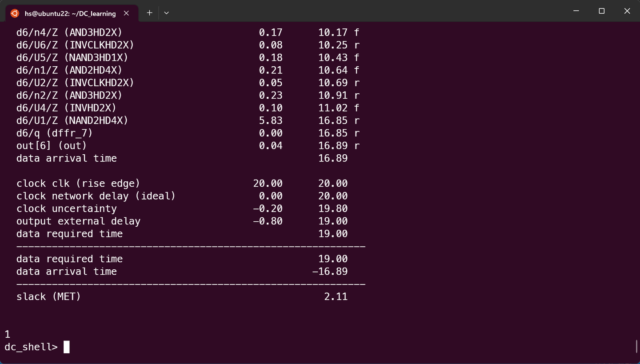Select the d6/U1/Z (NAND2HD4X) path entry

coord(72,120)
